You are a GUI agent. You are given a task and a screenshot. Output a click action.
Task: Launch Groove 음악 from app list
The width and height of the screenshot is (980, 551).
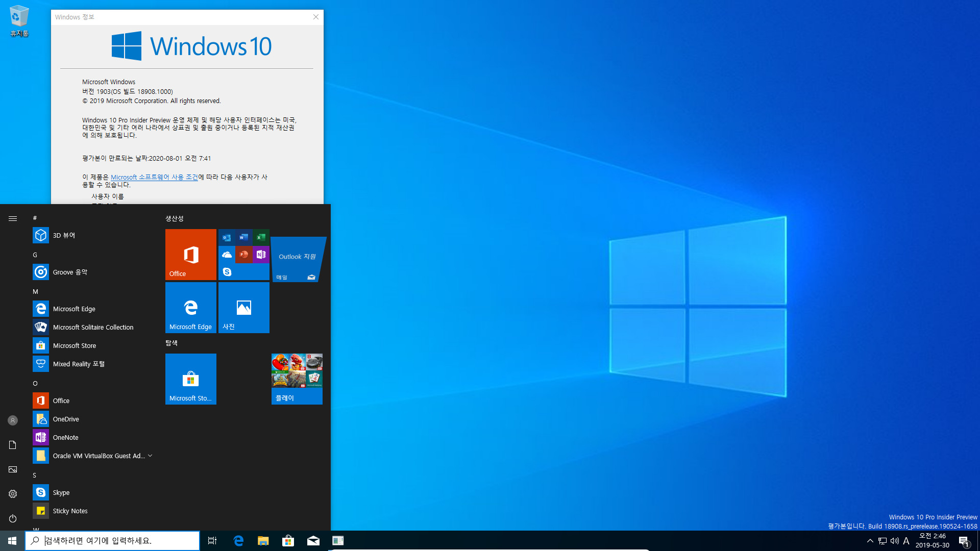click(x=92, y=272)
